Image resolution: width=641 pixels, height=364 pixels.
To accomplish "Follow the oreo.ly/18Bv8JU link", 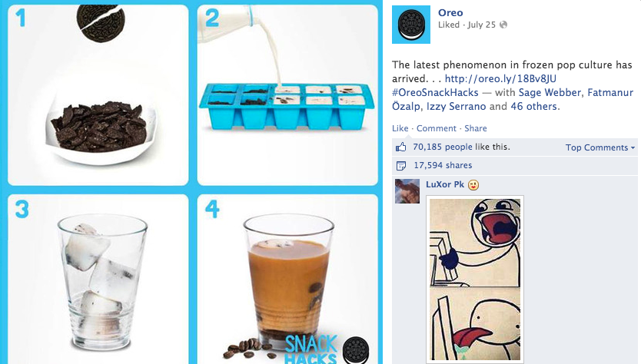I will (500, 78).
